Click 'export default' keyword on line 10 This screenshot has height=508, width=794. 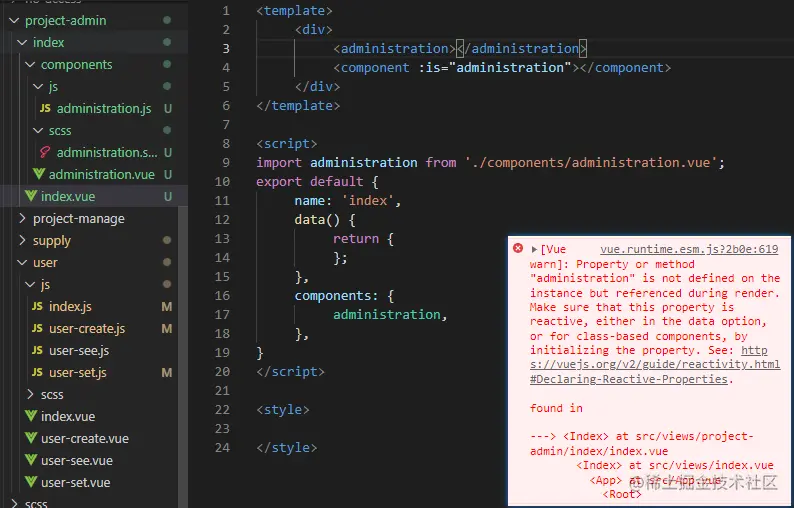[x=309, y=181]
